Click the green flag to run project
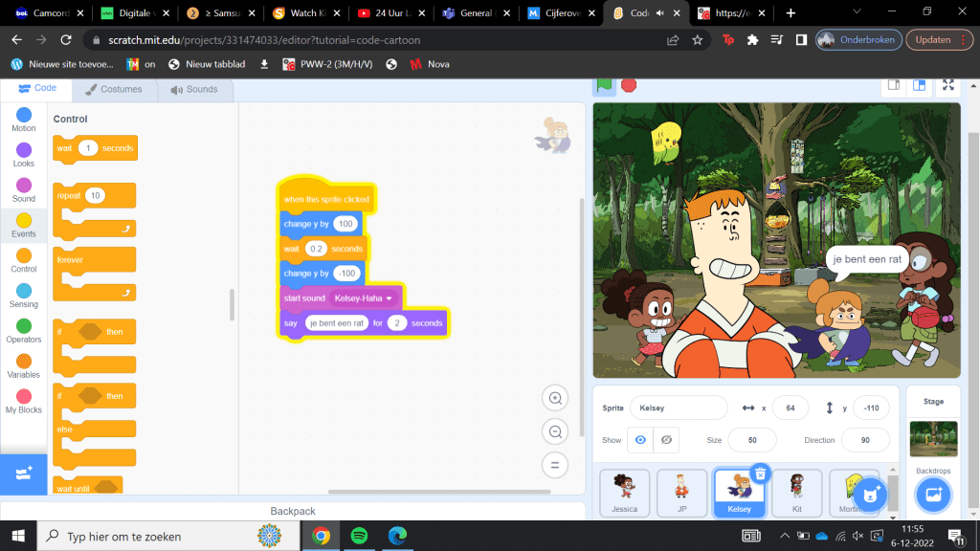980x551 pixels. point(605,85)
